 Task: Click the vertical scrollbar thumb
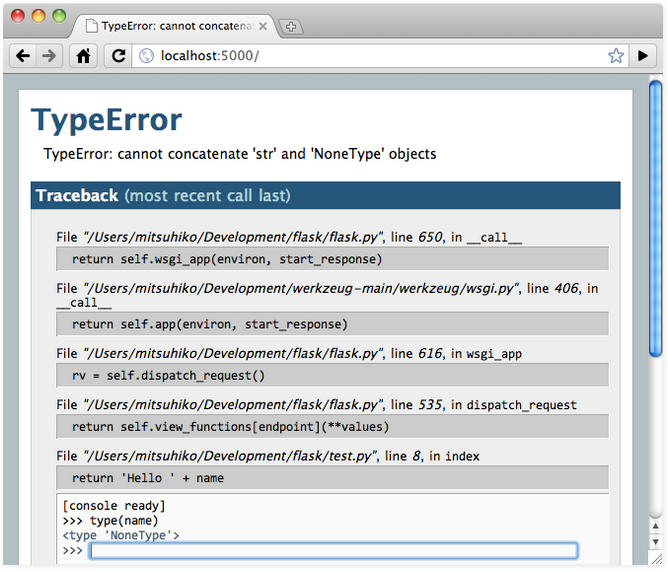[x=655, y=220]
